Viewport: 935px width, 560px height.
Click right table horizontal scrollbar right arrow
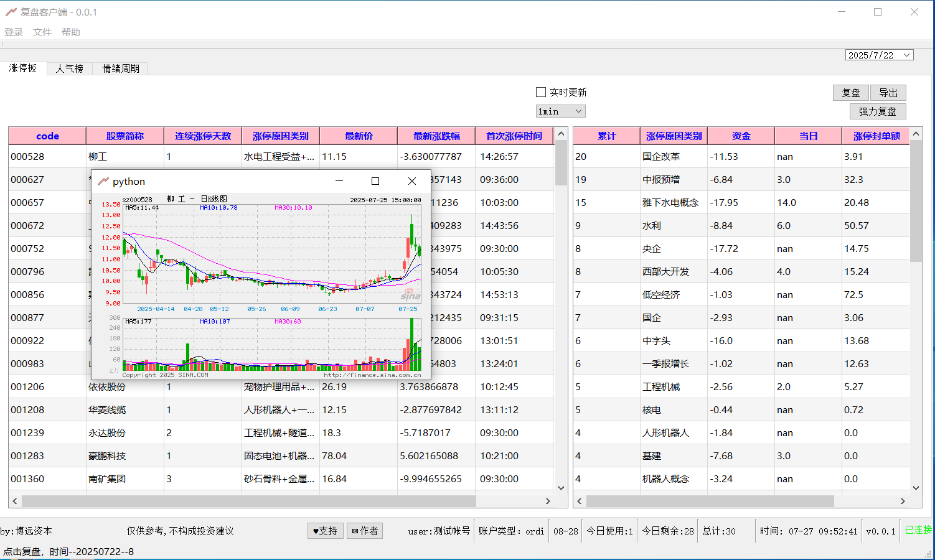[903, 501]
